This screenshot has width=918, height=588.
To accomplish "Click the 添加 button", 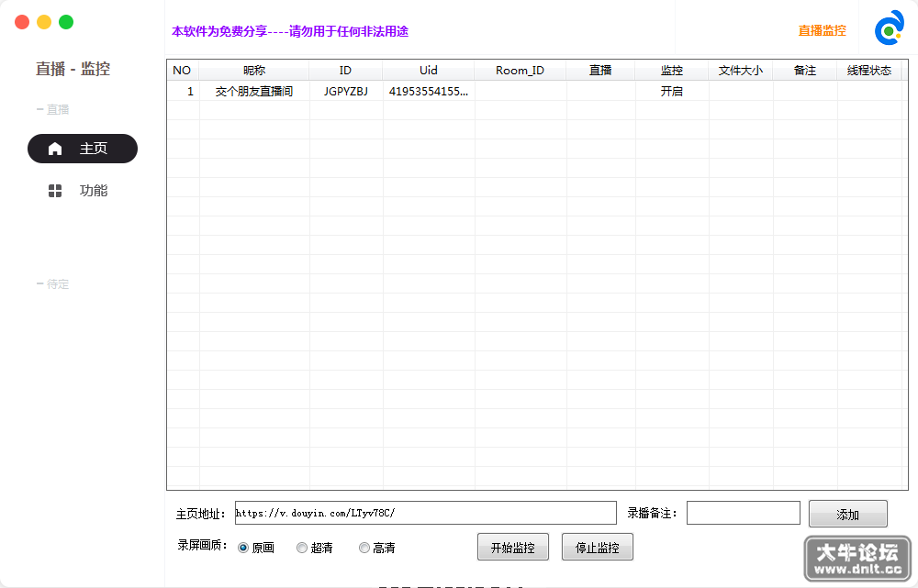I will coord(847,514).
